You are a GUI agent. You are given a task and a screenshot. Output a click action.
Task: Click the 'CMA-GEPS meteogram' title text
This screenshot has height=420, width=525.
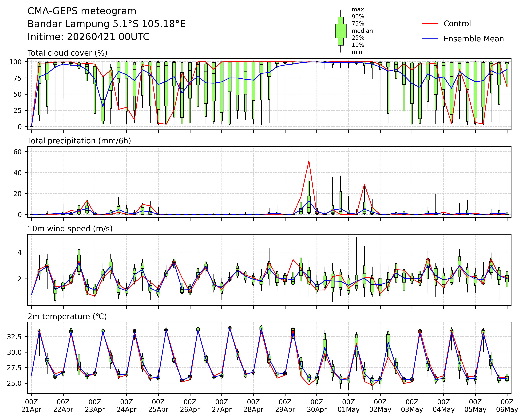click(x=82, y=11)
